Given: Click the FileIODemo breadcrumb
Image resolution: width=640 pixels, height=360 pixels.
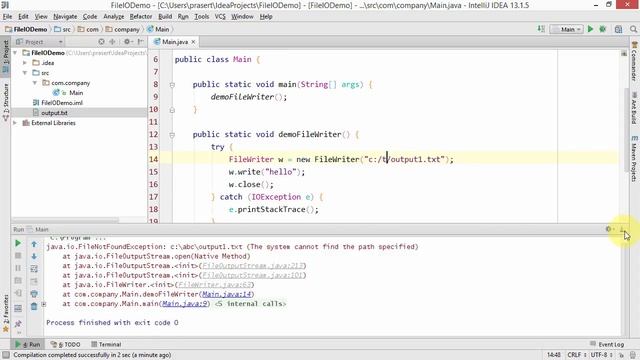Looking at the screenshot, I should pyautogui.click(x=26, y=29).
